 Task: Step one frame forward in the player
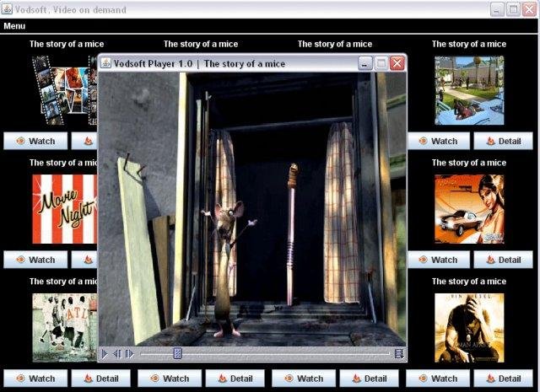(x=129, y=354)
